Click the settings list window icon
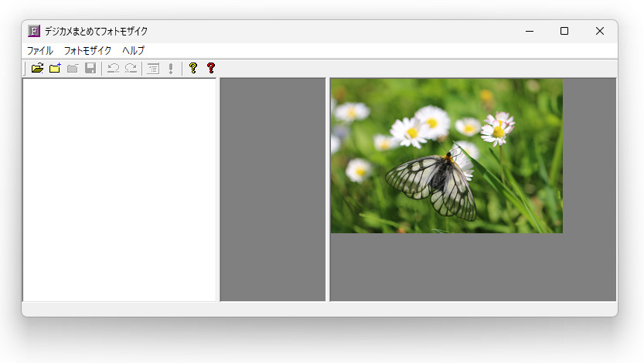644x363 pixels. [153, 68]
